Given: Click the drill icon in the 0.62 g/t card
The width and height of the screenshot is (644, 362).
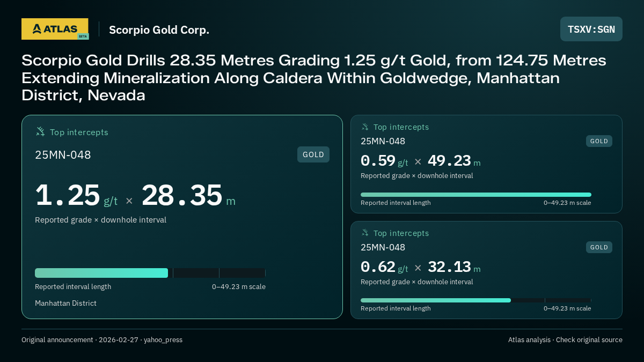Looking at the screenshot, I should [365, 233].
